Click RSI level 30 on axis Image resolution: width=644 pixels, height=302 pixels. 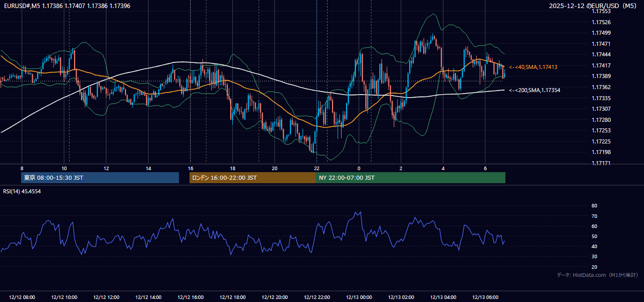pos(594,257)
